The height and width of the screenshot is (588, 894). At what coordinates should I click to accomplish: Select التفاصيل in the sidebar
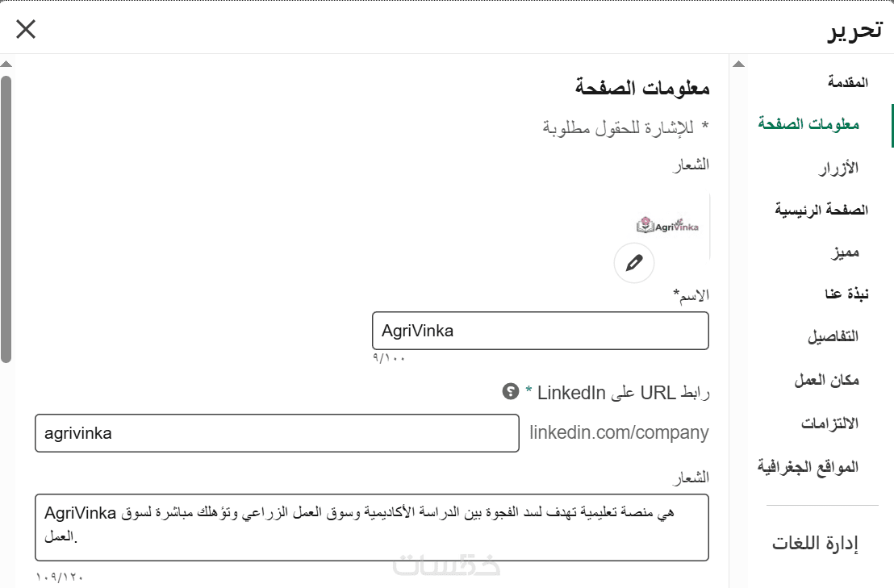click(x=833, y=336)
